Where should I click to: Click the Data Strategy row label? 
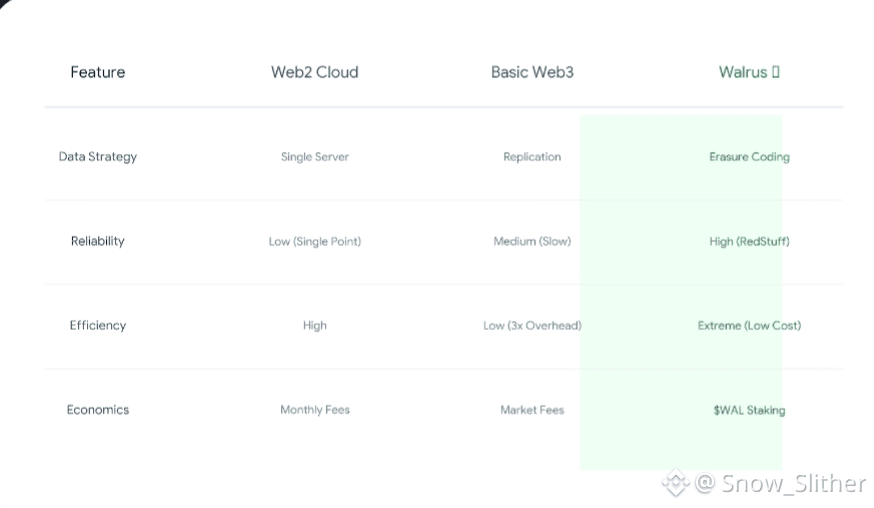[98, 157]
